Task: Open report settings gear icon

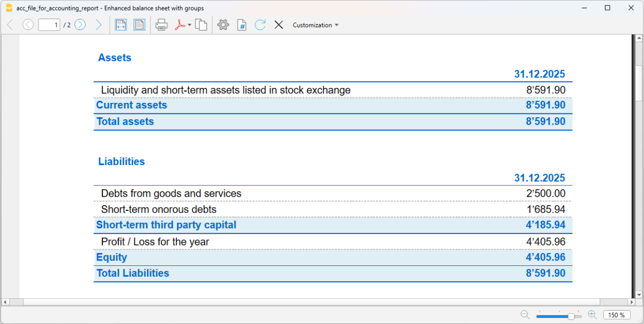Action: coord(223,25)
